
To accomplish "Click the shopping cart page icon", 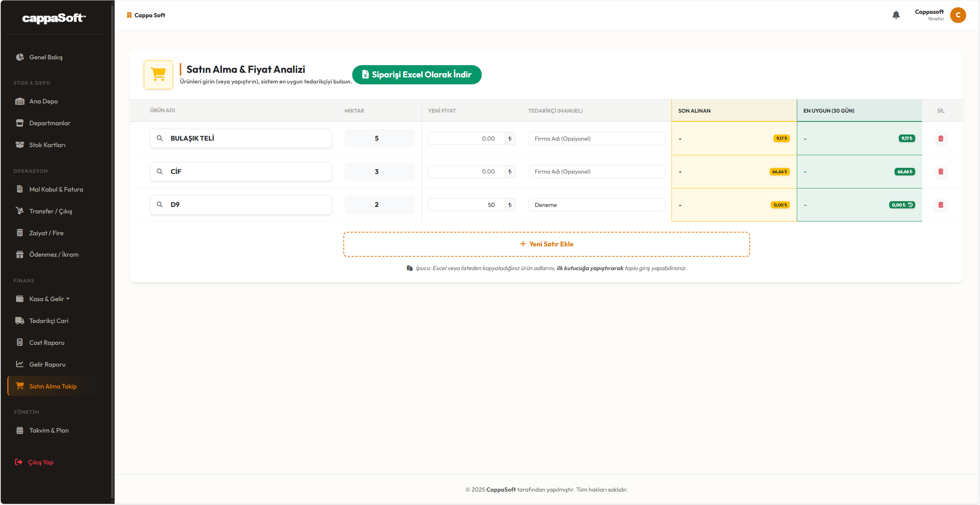I will (x=158, y=75).
